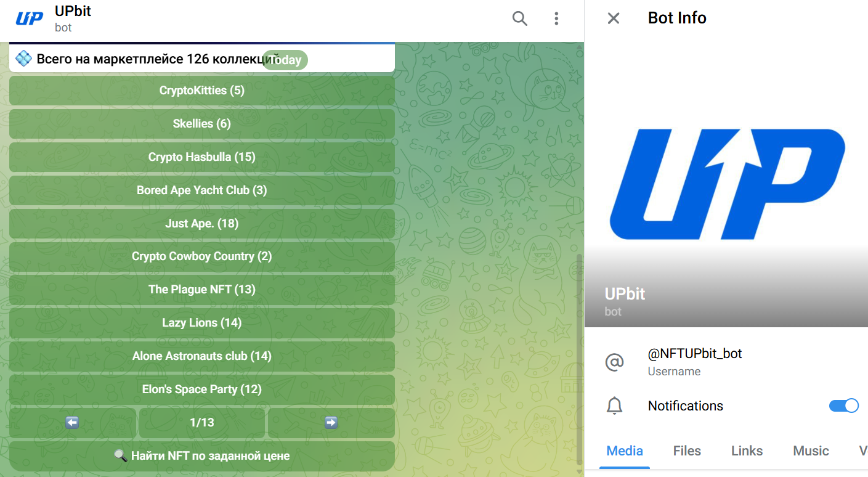Switch to the Media tab
Viewport: 868px width, 477px height.
point(625,451)
